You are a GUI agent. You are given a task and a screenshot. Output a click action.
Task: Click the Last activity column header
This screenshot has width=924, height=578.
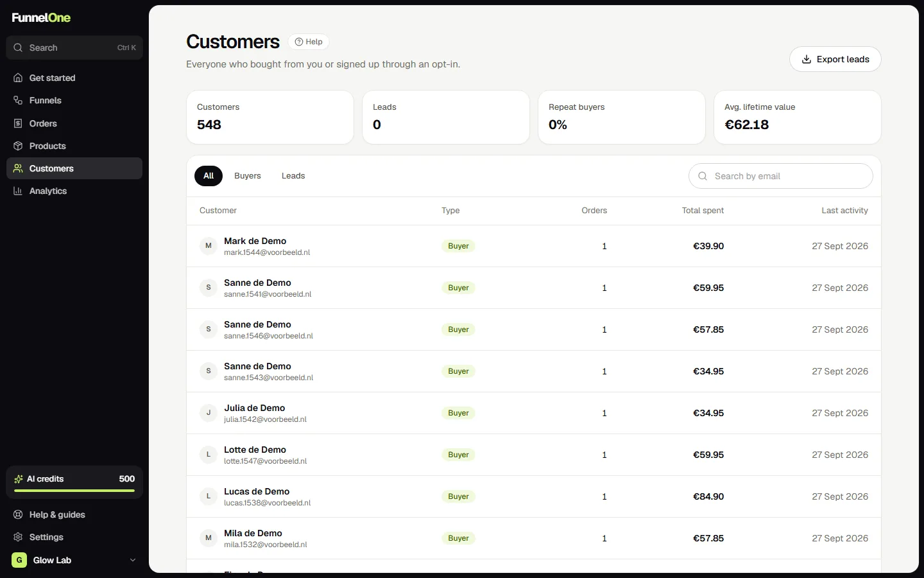(x=844, y=211)
